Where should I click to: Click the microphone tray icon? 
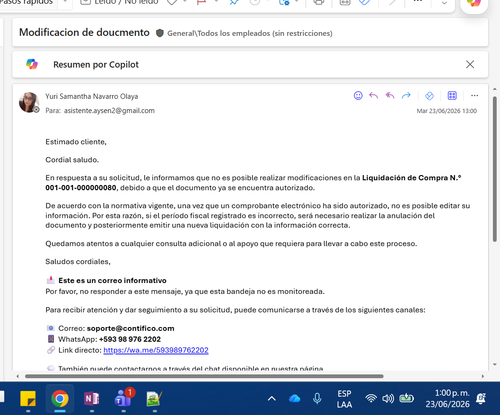click(317, 399)
